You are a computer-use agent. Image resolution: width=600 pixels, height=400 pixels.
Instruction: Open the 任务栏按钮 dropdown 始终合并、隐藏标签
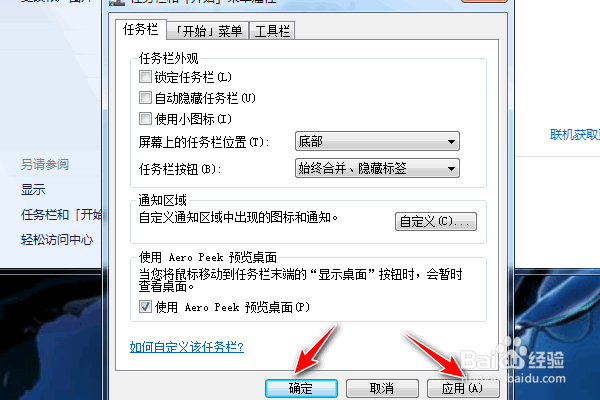[377, 168]
